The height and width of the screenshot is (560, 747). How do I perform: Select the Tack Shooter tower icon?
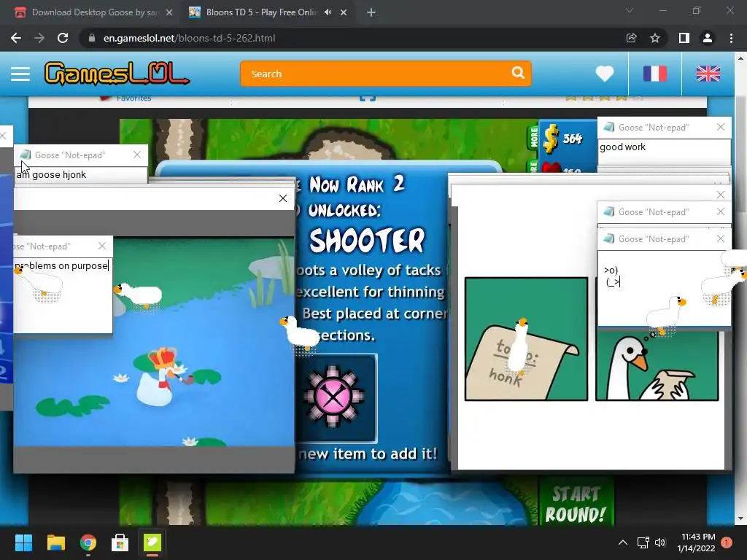click(x=336, y=397)
